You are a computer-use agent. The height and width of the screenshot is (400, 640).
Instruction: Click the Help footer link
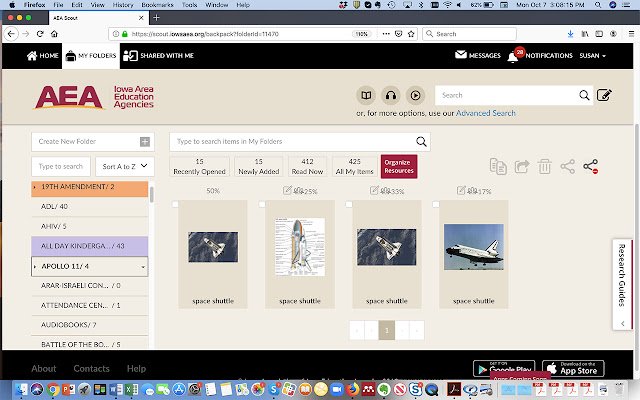point(136,369)
